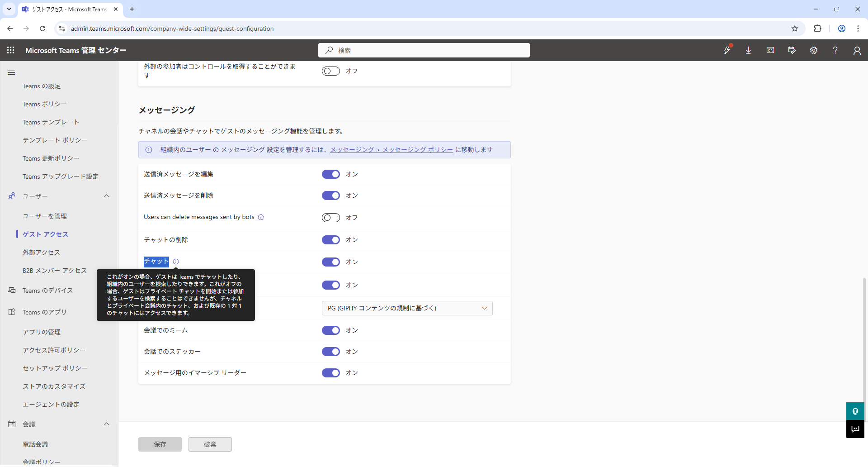Click the ユーザー people icon in the sidebar
The width and height of the screenshot is (868, 467).
pyautogui.click(x=12, y=196)
